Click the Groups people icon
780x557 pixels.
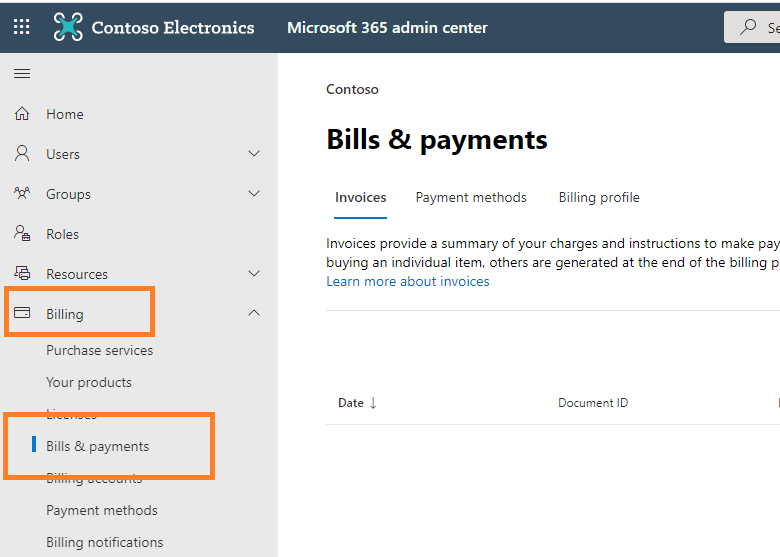(22, 193)
